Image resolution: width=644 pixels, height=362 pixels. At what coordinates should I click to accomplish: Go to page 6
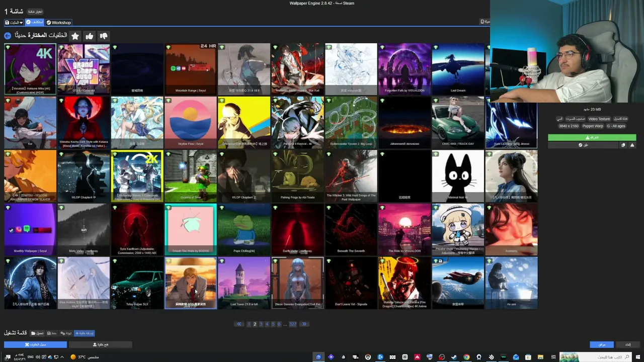tap(279, 324)
